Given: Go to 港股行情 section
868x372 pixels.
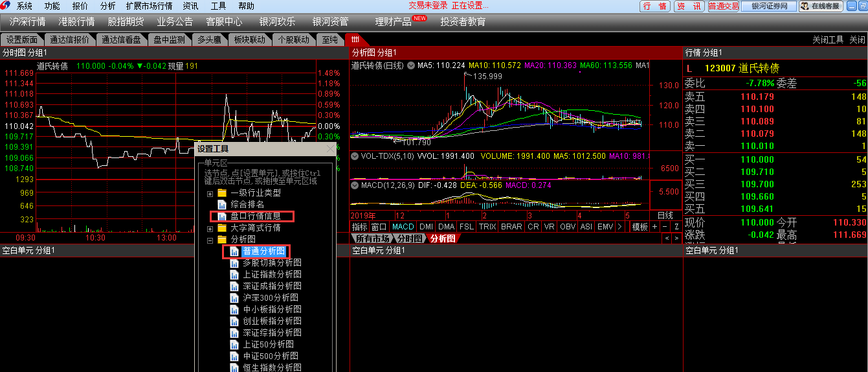Looking at the screenshot, I should click(x=77, y=21).
